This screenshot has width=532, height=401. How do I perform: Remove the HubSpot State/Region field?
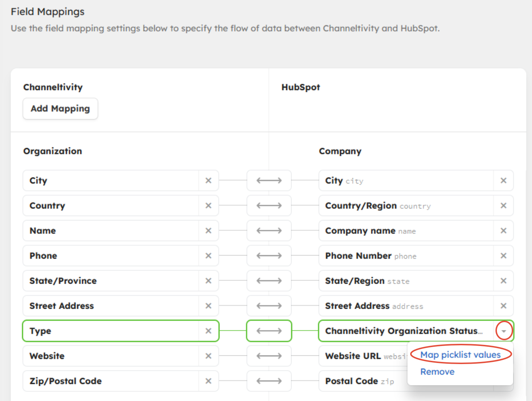tap(503, 281)
